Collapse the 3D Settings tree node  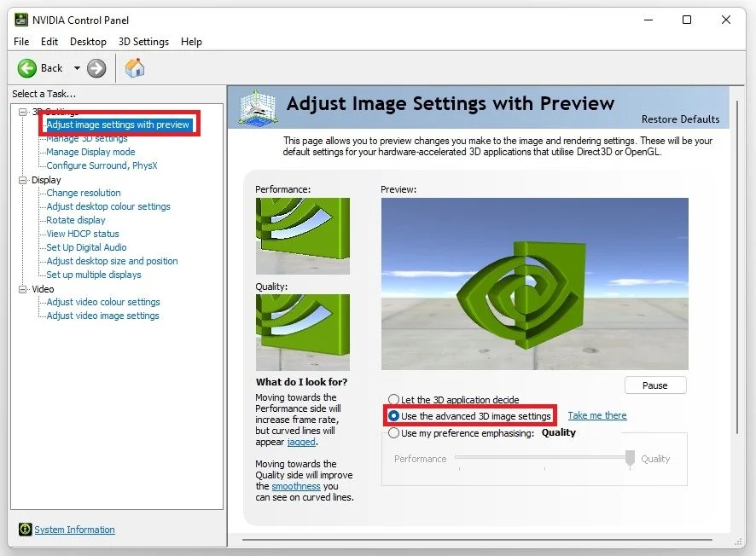(x=22, y=112)
